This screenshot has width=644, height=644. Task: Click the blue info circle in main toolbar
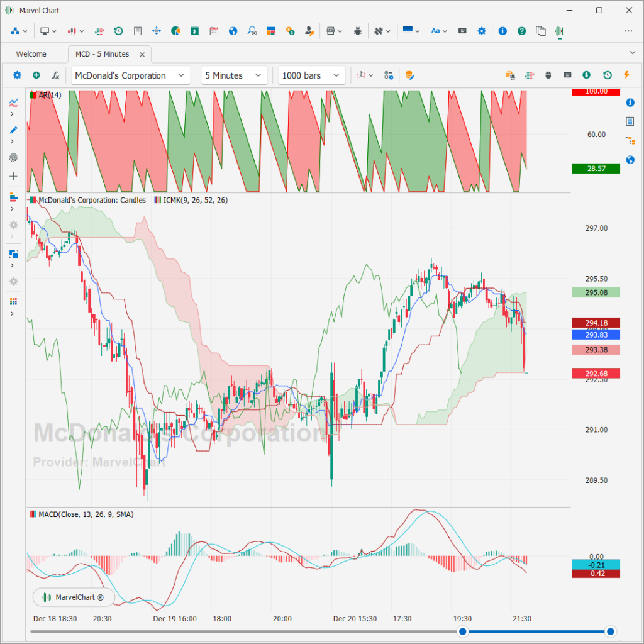point(502,31)
